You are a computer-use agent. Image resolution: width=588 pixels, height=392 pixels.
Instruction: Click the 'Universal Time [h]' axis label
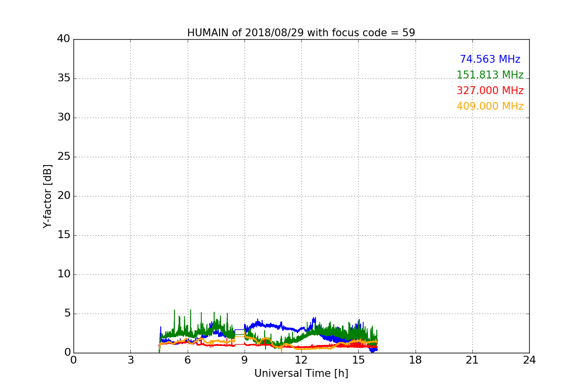(301, 373)
